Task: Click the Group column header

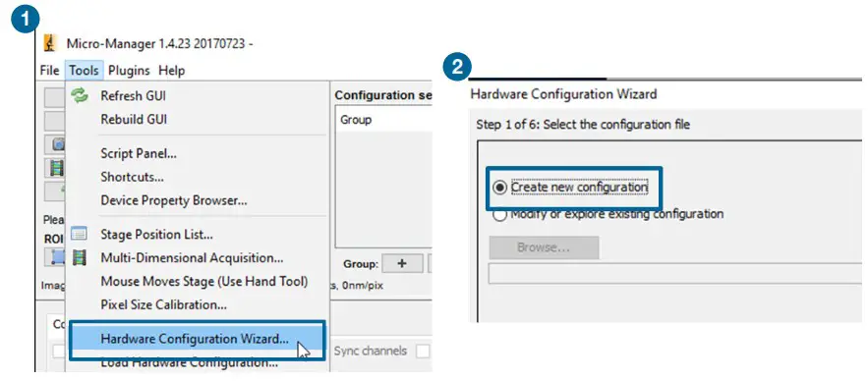Action: point(356,120)
